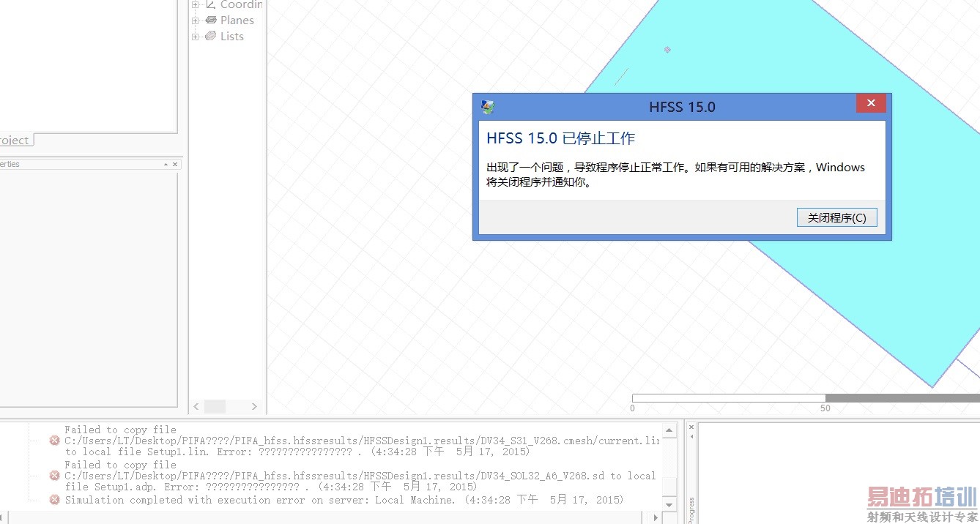Viewport: 980px width, 524px height.
Task: Click the message panel scroll-up arrow
Action: [x=668, y=429]
